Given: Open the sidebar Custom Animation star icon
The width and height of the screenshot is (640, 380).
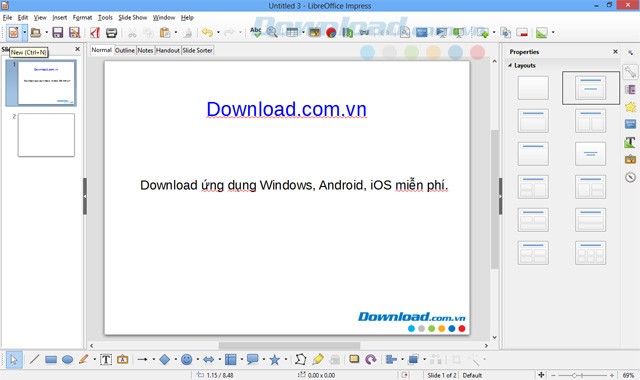Looking at the screenshot, I should click(x=630, y=107).
